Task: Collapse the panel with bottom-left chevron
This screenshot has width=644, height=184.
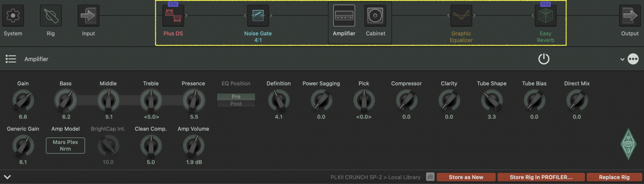Action: pyautogui.click(x=8, y=177)
